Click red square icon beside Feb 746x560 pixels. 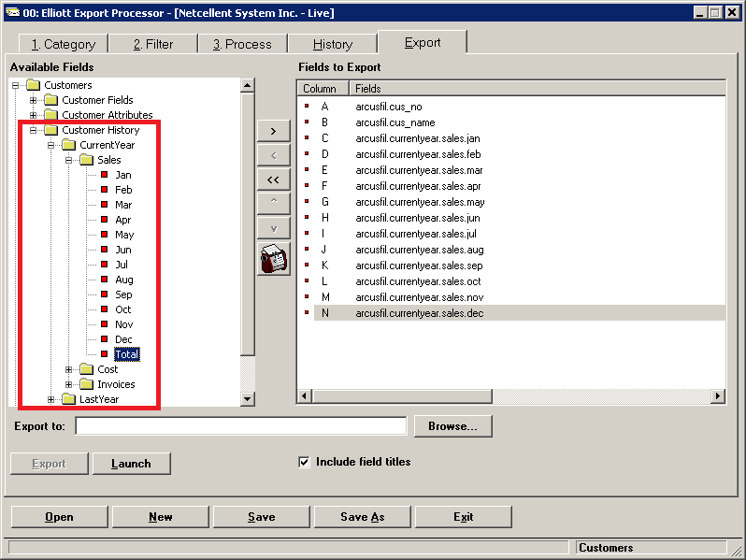click(104, 190)
